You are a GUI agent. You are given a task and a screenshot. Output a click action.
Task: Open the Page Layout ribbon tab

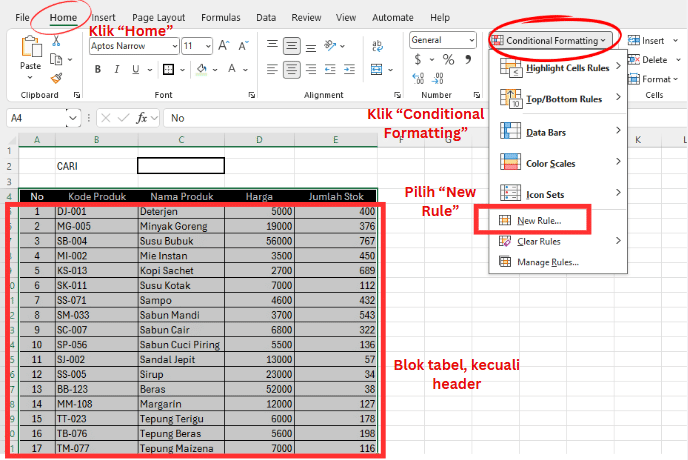[157, 17]
